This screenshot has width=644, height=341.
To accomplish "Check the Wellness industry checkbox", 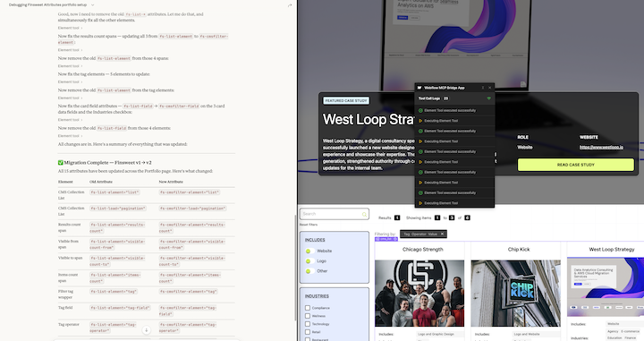I will point(307,316).
